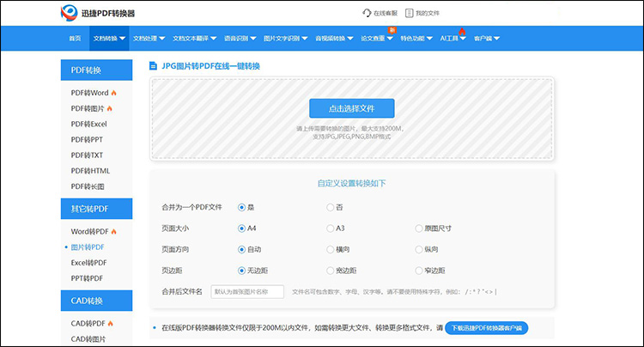Click the 合并后文件名 input field

click(x=247, y=292)
